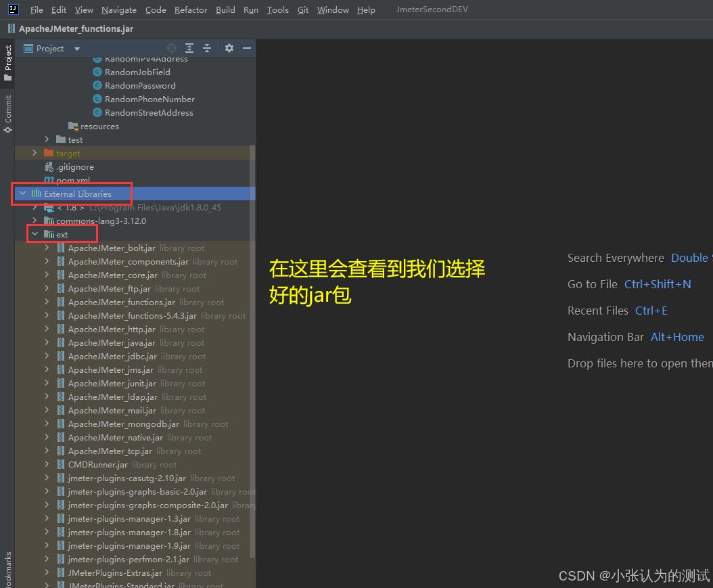
Task: Click the .gitignore file icon
Action: click(x=49, y=167)
